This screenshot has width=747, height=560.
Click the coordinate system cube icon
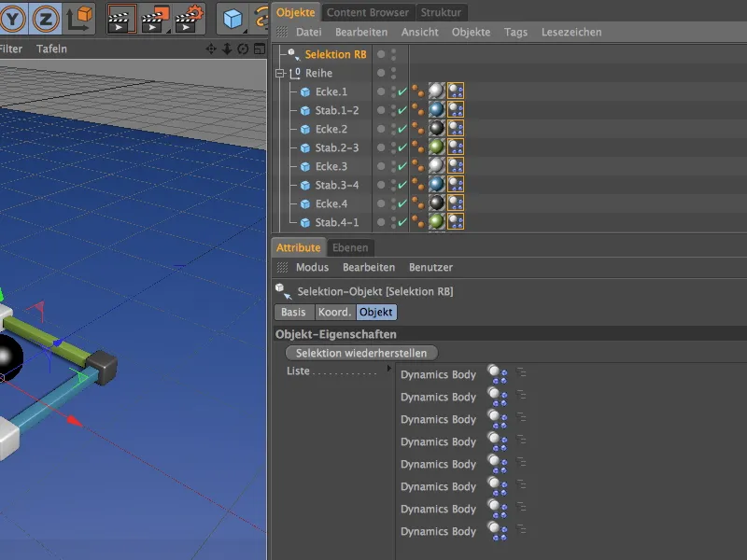pos(78,18)
